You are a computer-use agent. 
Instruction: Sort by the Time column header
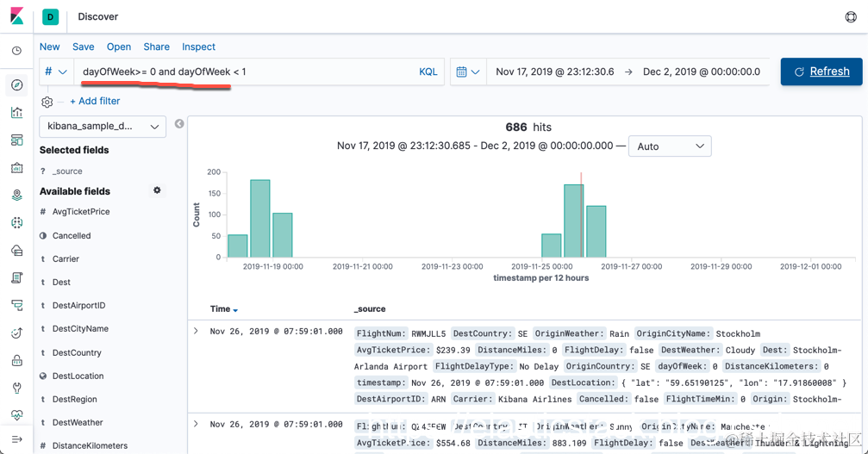[x=223, y=309]
